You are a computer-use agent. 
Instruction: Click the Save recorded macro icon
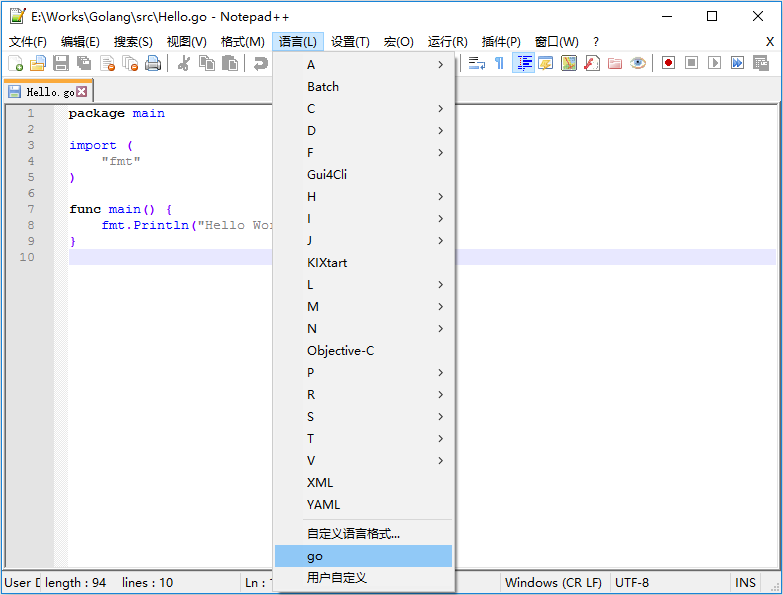pyautogui.click(x=761, y=63)
